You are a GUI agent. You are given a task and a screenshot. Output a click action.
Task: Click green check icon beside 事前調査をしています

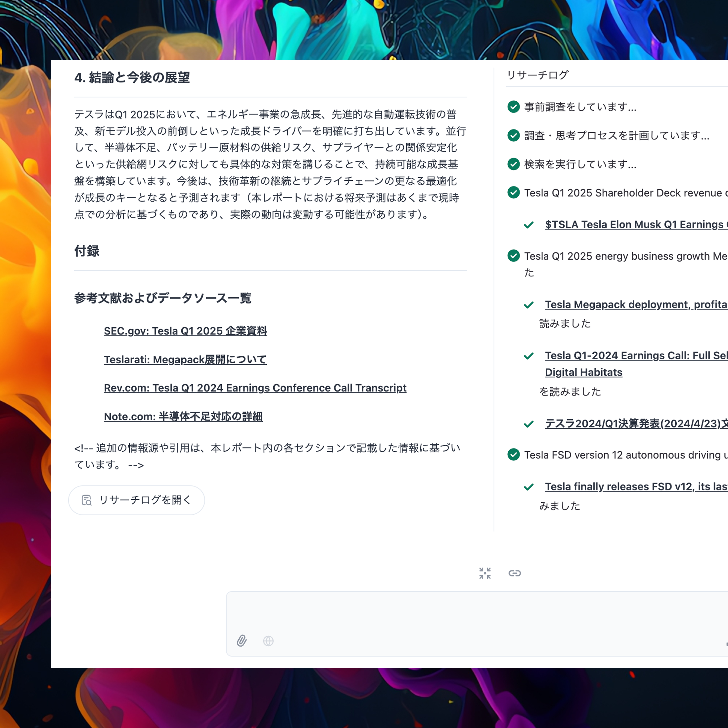[513, 107]
